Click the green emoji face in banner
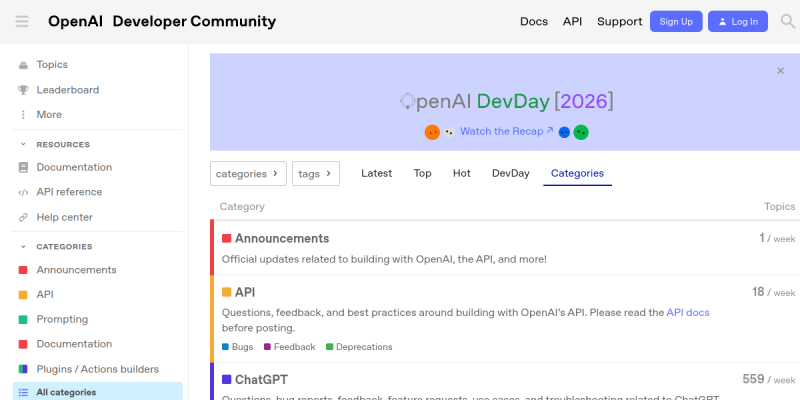The width and height of the screenshot is (800, 400). click(x=581, y=132)
